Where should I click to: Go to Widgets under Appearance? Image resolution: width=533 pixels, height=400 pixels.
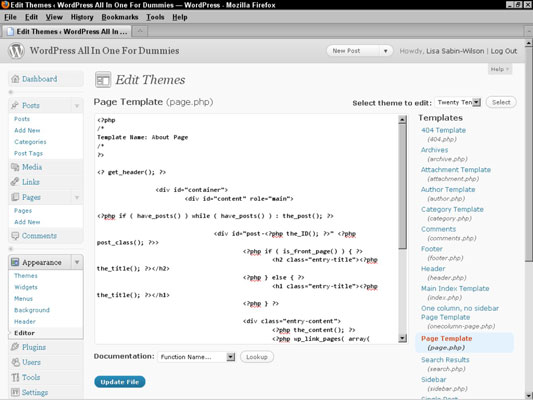point(26,287)
